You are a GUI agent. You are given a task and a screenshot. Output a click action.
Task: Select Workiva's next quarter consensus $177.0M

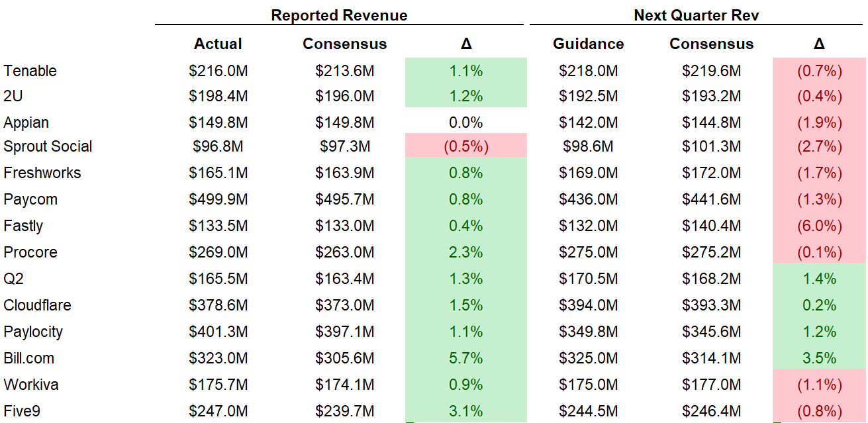point(712,385)
